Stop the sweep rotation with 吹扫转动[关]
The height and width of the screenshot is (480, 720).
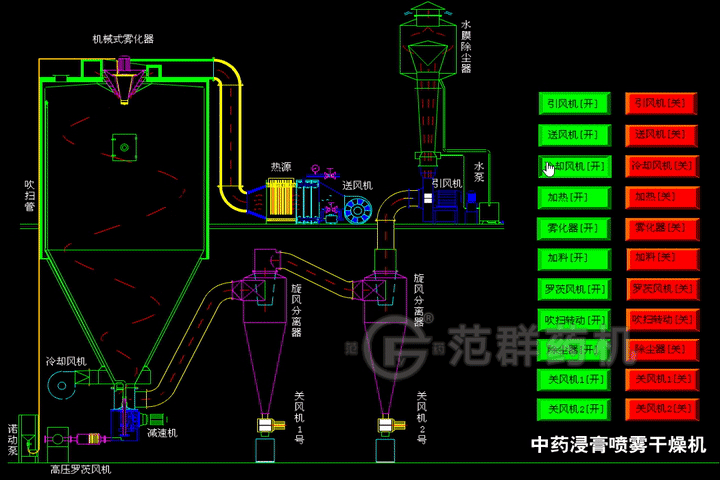pyautogui.click(x=662, y=320)
